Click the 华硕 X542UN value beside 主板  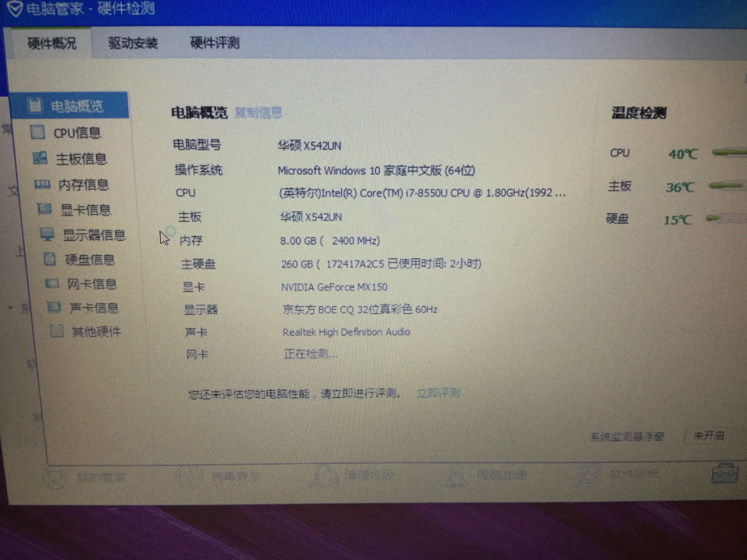pos(311,217)
